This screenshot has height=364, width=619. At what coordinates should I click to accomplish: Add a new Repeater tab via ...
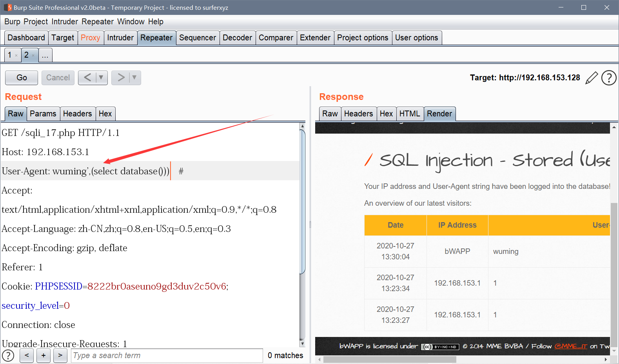pos(45,55)
